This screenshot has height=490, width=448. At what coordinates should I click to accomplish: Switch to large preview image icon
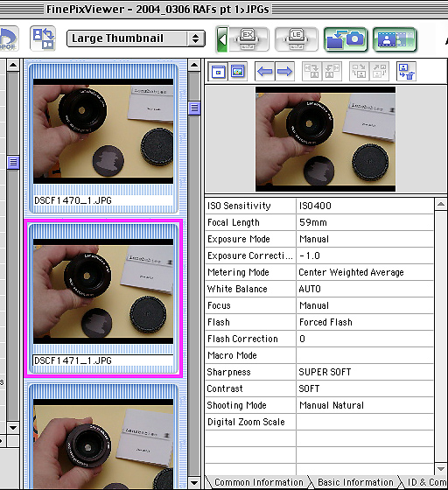coord(238,72)
